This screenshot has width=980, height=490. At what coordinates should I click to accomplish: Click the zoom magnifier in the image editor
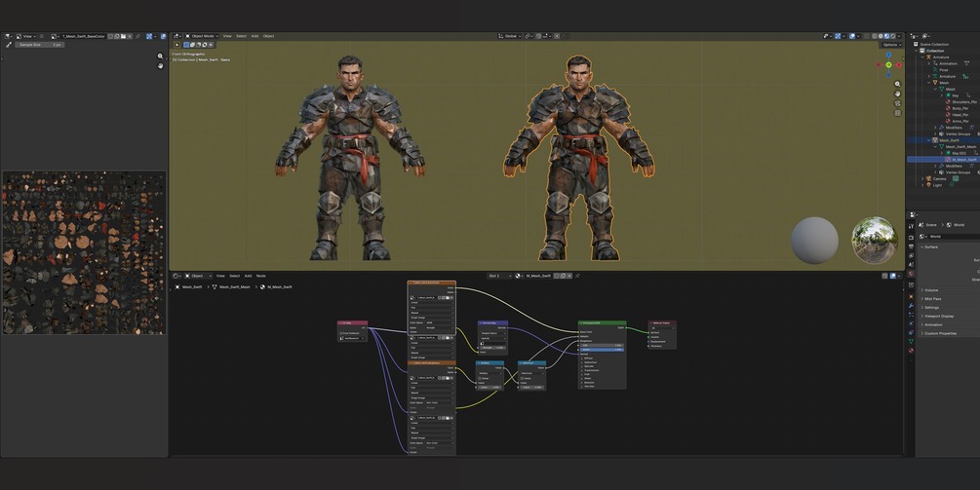[160, 57]
